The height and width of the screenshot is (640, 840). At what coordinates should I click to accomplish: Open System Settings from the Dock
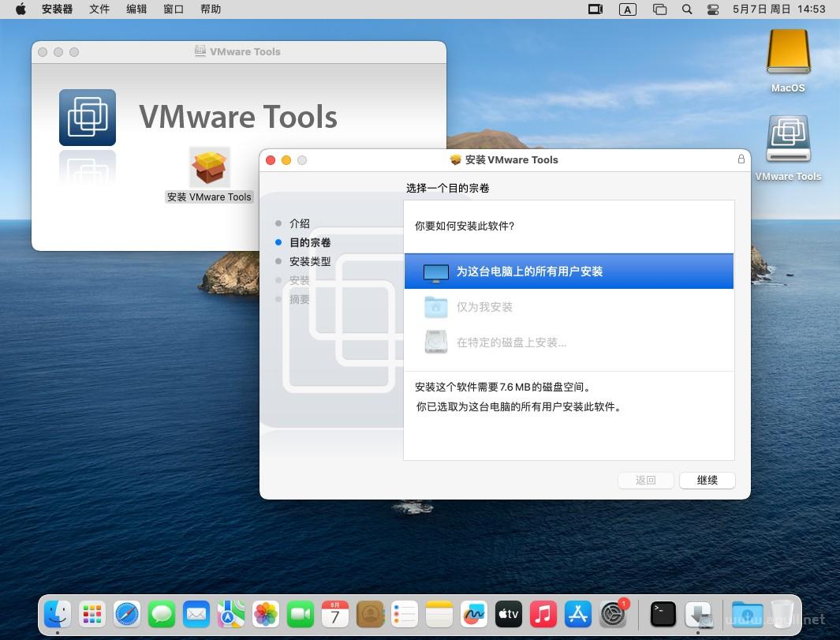click(x=613, y=614)
